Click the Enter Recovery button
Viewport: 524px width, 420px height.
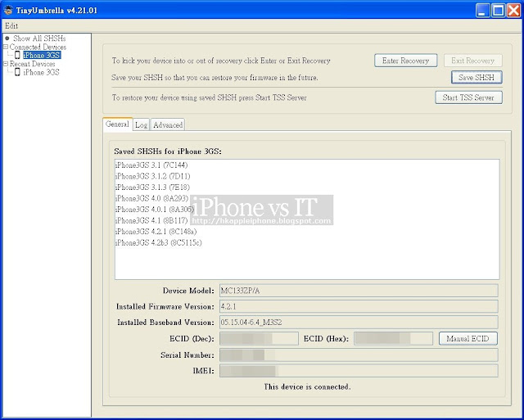point(406,61)
